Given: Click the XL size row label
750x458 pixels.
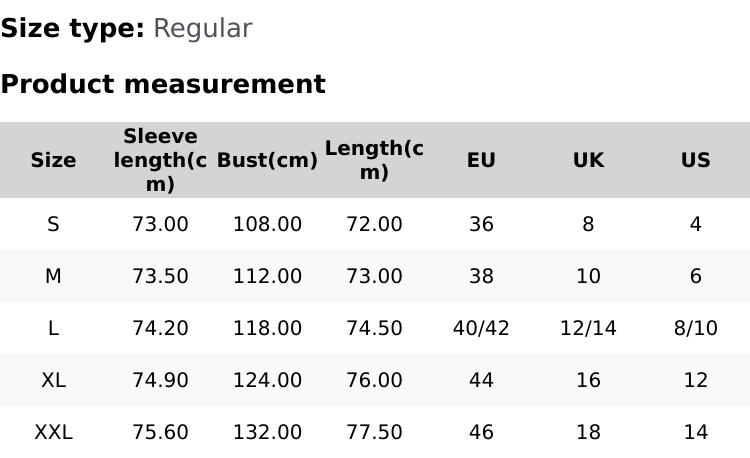Looking at the screenshot, I should coord(53,380).
